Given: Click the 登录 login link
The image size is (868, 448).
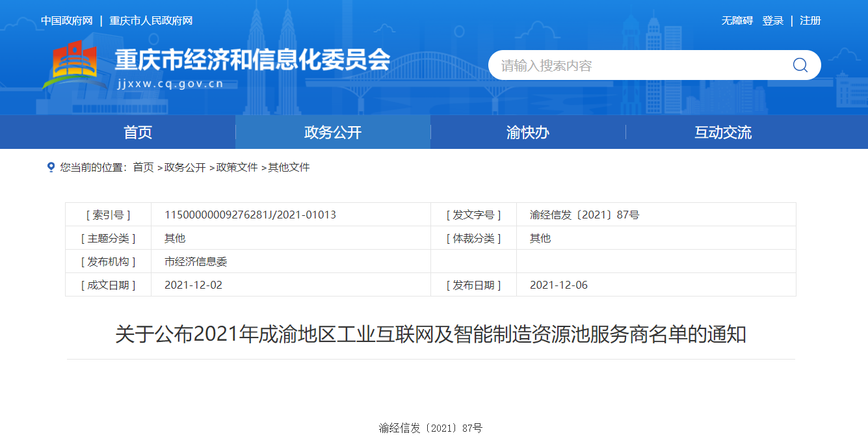Looking at the screenshot, I should pos(772,21).
